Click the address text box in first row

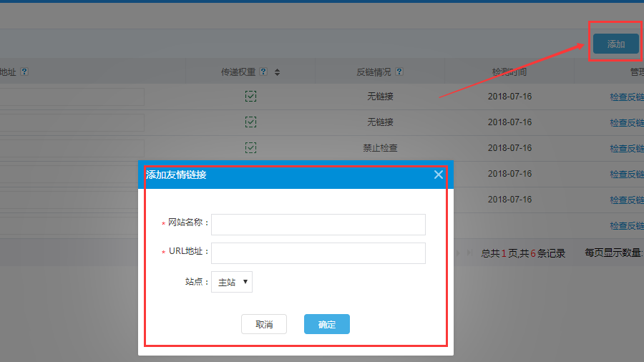point(72,97)
